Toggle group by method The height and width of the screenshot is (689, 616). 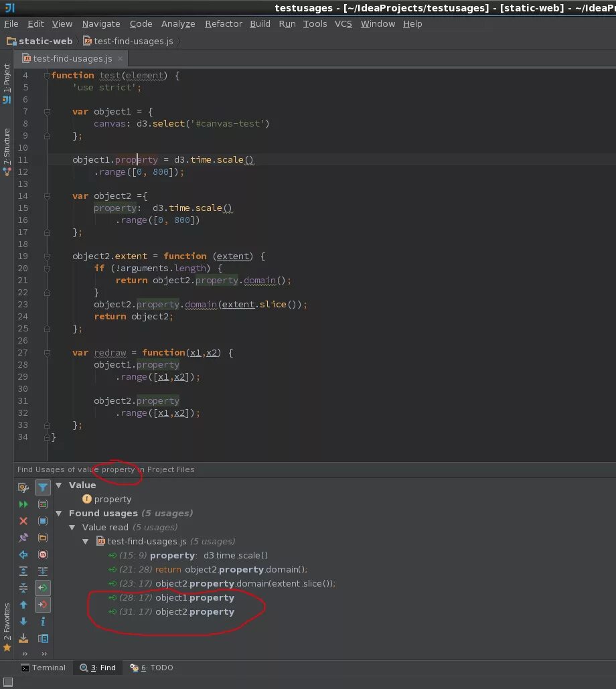point(43,554)
